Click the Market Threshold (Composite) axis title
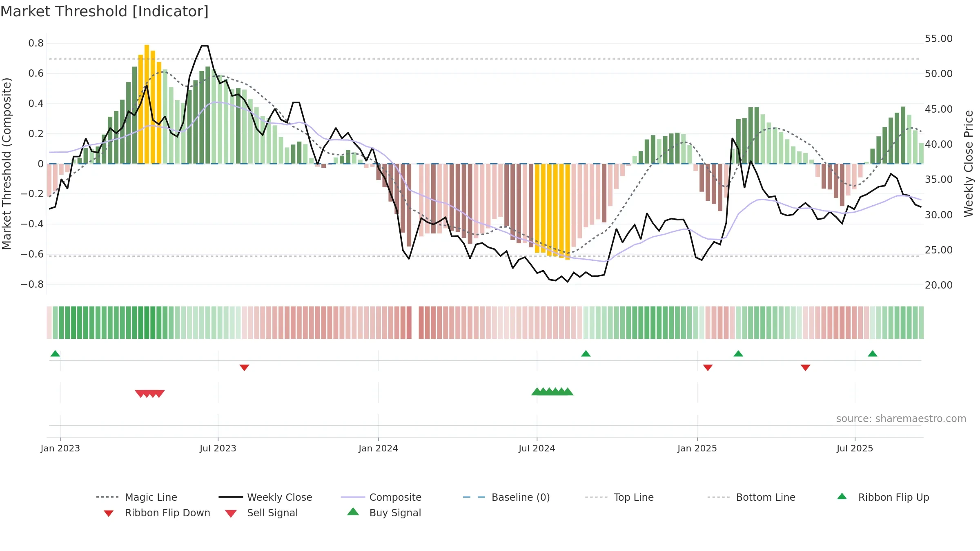Screen dimensions: 980x551 [7, 164]
